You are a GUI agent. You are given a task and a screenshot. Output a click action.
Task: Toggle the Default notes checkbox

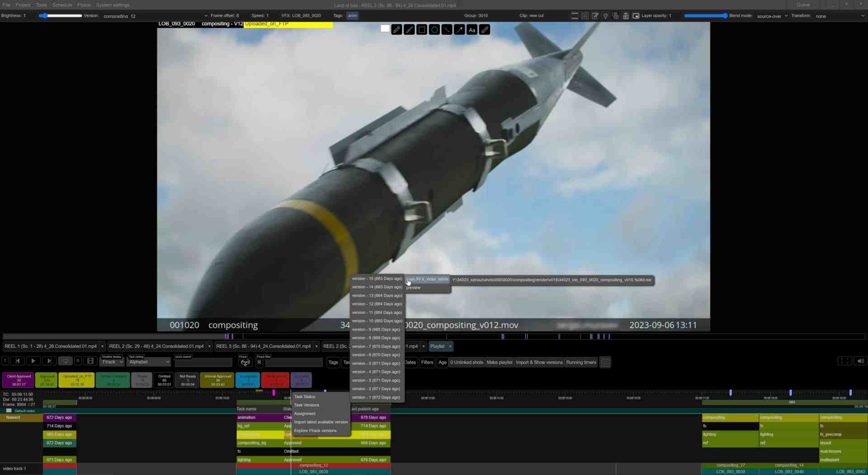coord(9,411)
